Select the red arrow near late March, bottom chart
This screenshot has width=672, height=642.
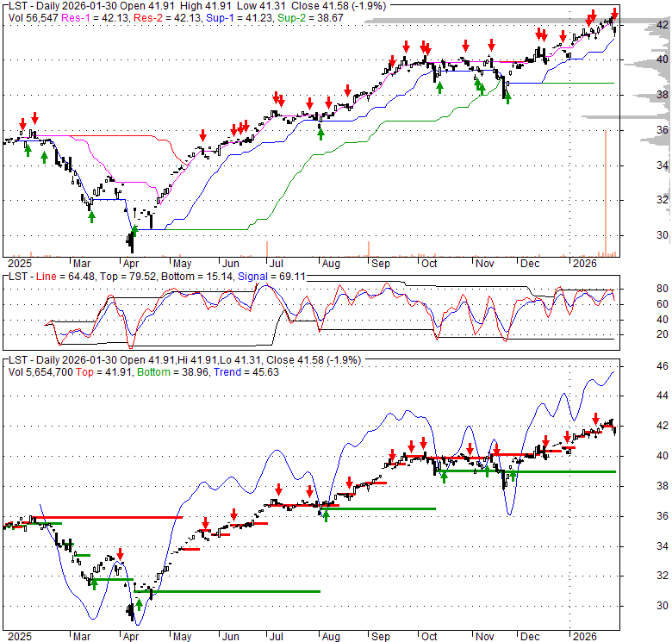(x=121, y=554)
